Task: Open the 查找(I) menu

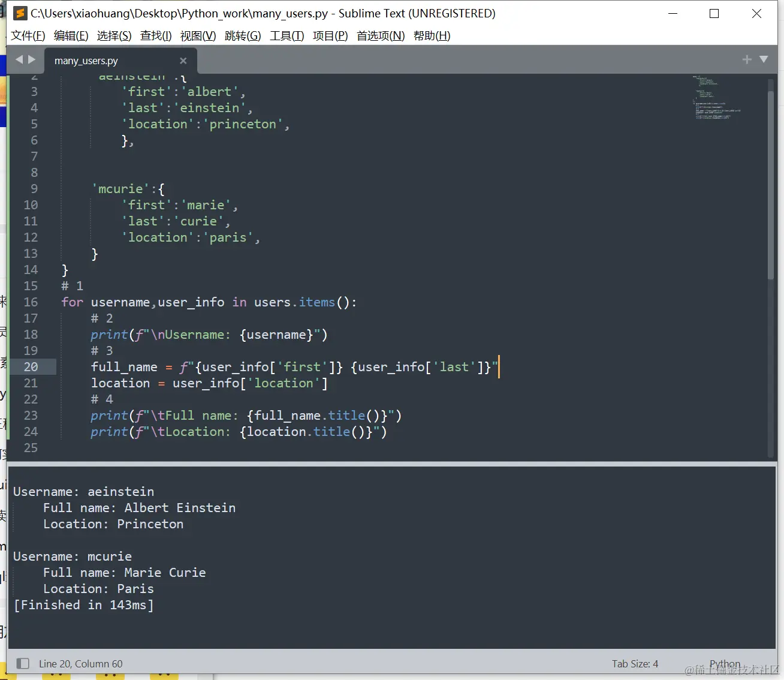Action: [156, 36]
